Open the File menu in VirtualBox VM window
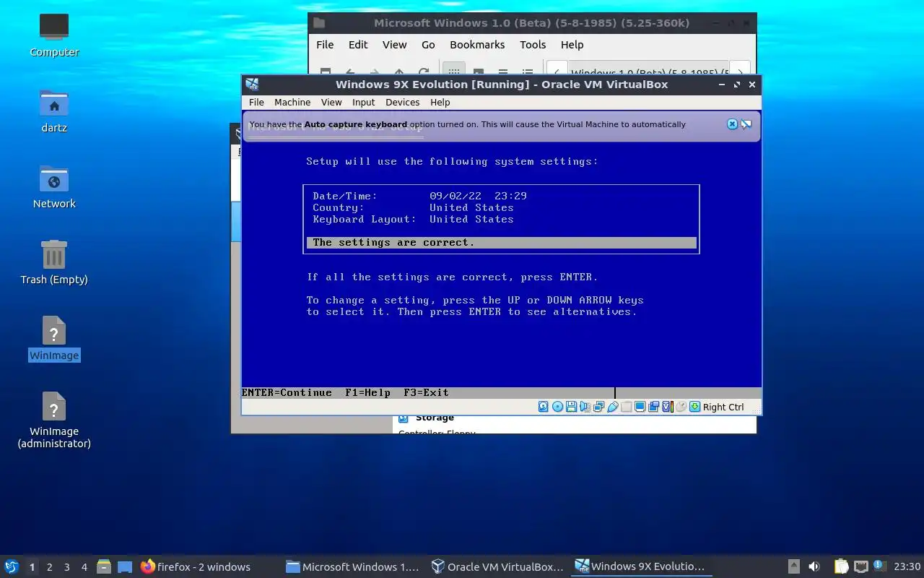 point(256,102)
